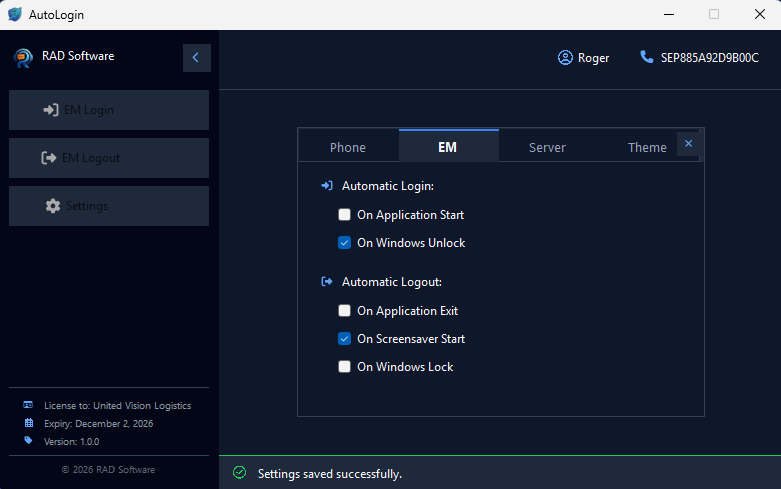Image resolution: width=781 pixels, height=489 pixels.
Task: Click the RAD Software logo icon
Action: (x=23, y=58)
